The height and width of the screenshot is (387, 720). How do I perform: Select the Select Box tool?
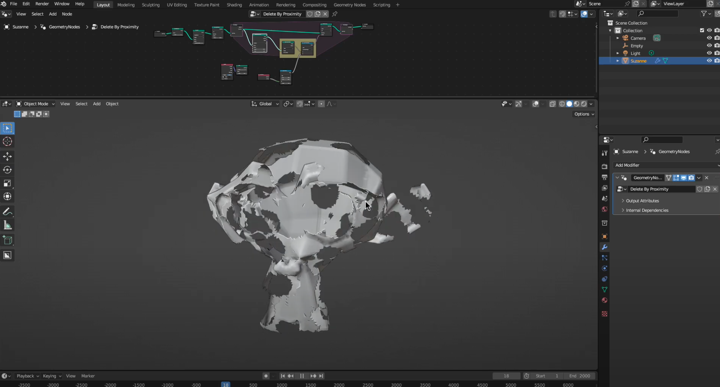(7, 128)
